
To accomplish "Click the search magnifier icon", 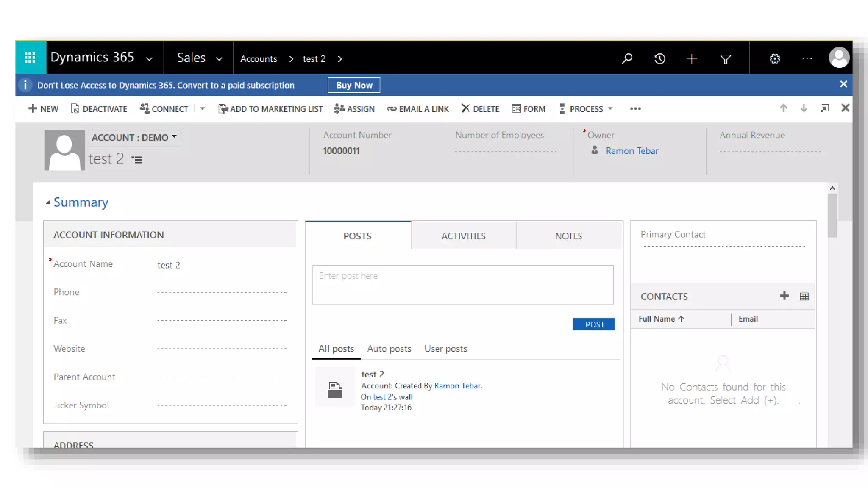I will point(627,59).
